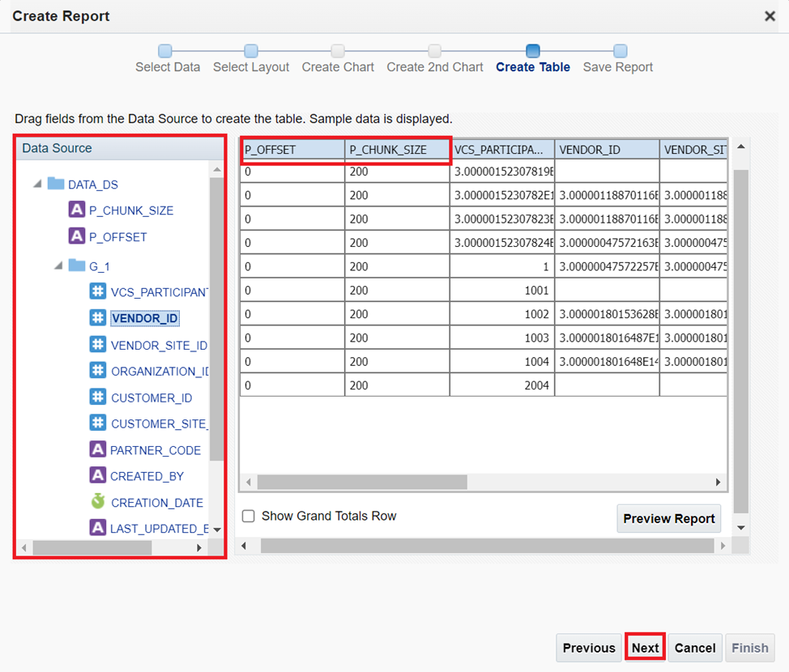Collapse the G_1 tree node
This screenshot has height=672, width=789.
tap(58, 265)
